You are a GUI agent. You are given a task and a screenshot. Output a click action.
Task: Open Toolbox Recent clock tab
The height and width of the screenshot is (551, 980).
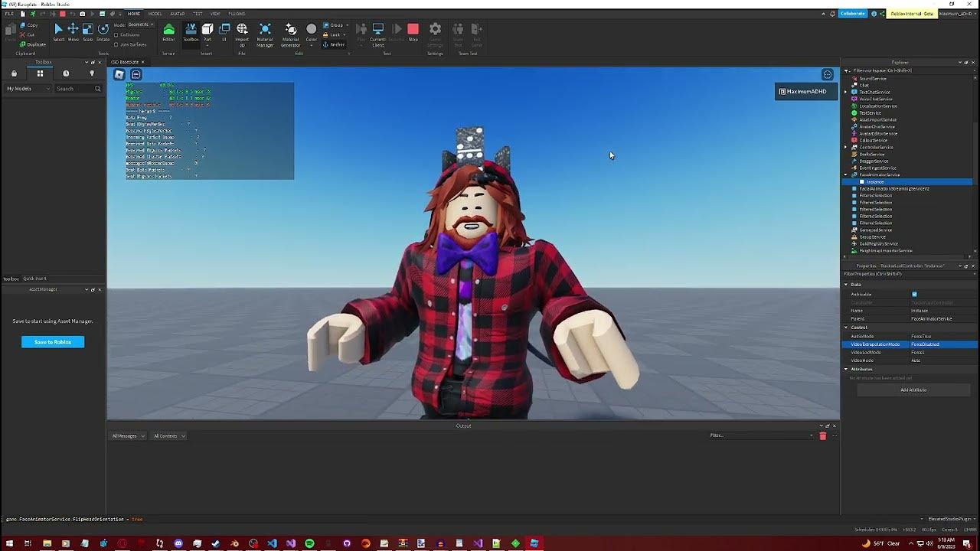(x=66, y=73)
